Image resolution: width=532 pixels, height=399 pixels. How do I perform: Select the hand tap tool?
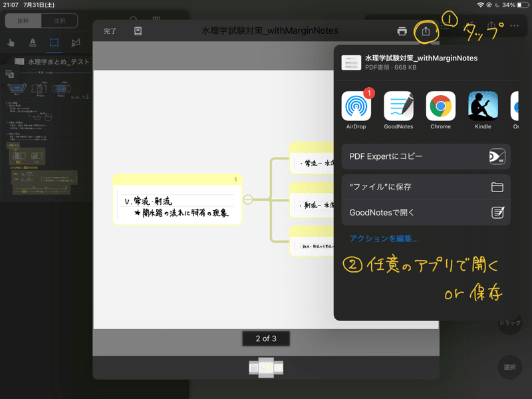tap(11, 42)
